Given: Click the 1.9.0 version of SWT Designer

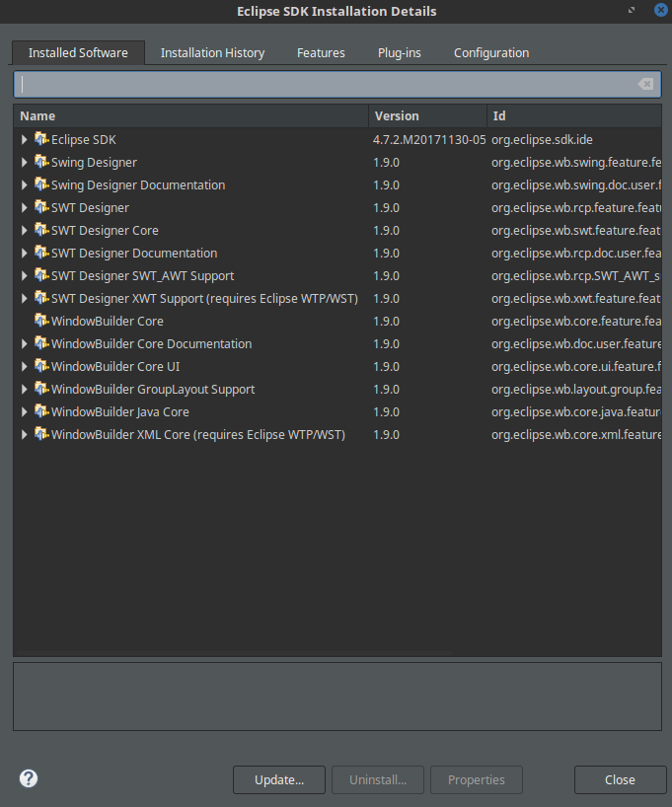Looking at the screenshot, I should point(386,207).
